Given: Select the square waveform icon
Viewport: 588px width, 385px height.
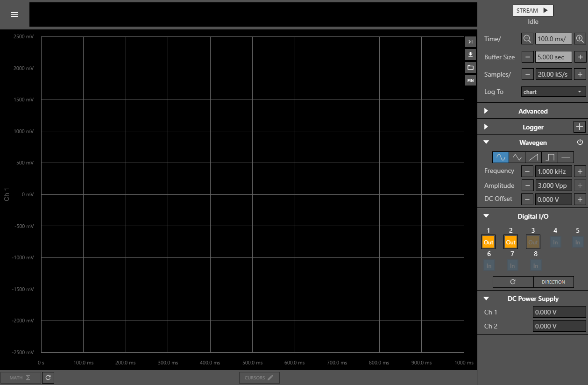Looking at the screenshot, I should tap(550, 157).
